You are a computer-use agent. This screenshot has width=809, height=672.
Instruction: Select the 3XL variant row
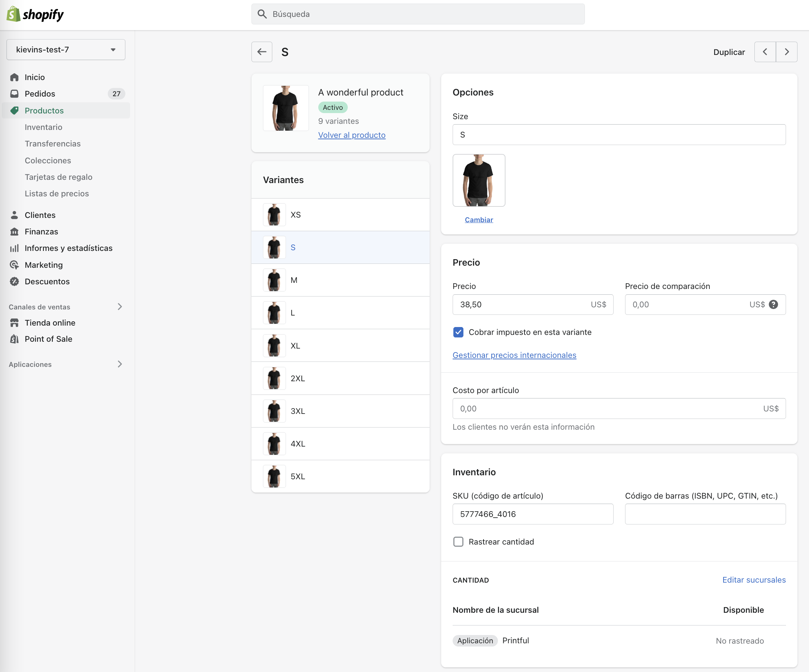[341, 411]
